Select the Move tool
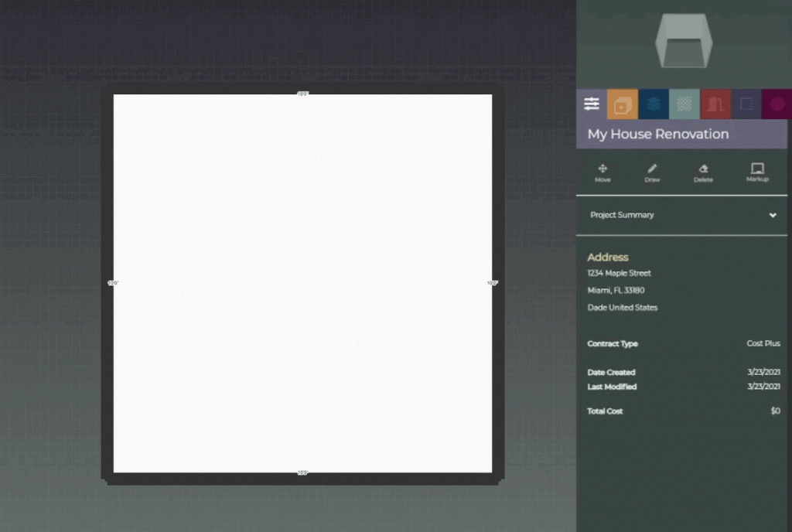This screenshot has height=532, width=792. (x=603, y=172)
